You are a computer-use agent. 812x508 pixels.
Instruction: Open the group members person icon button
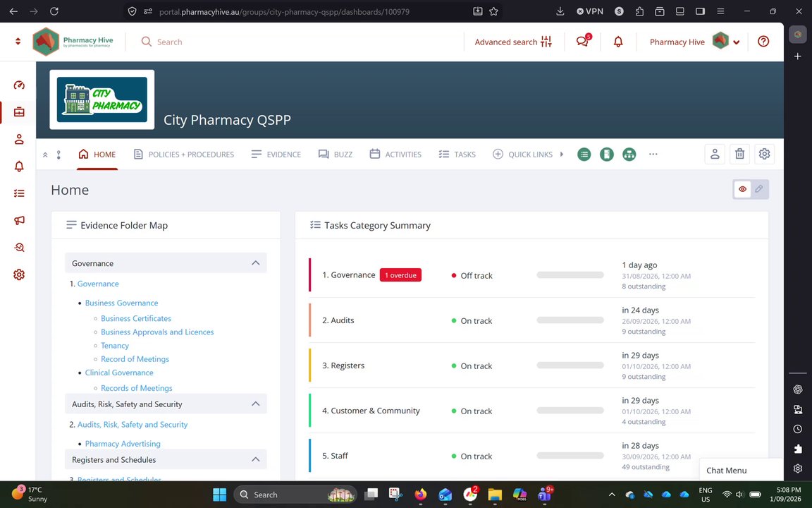[x=715, y=154]
